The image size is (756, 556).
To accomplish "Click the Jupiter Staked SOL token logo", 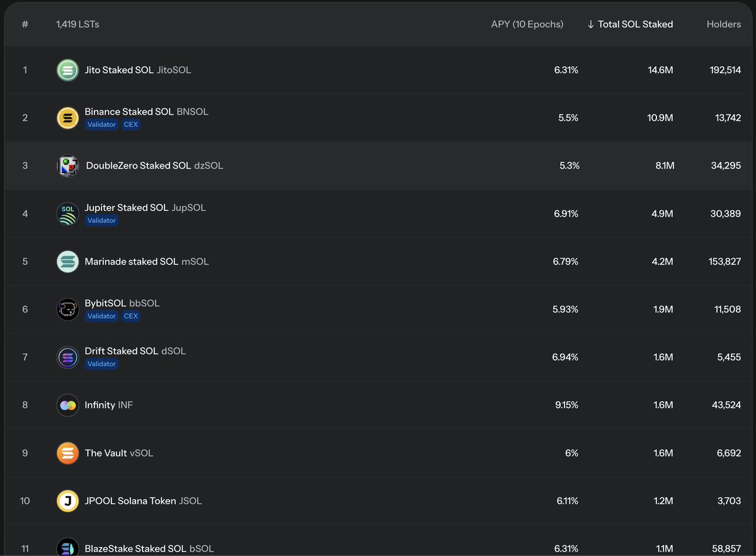I will [67, 213].
